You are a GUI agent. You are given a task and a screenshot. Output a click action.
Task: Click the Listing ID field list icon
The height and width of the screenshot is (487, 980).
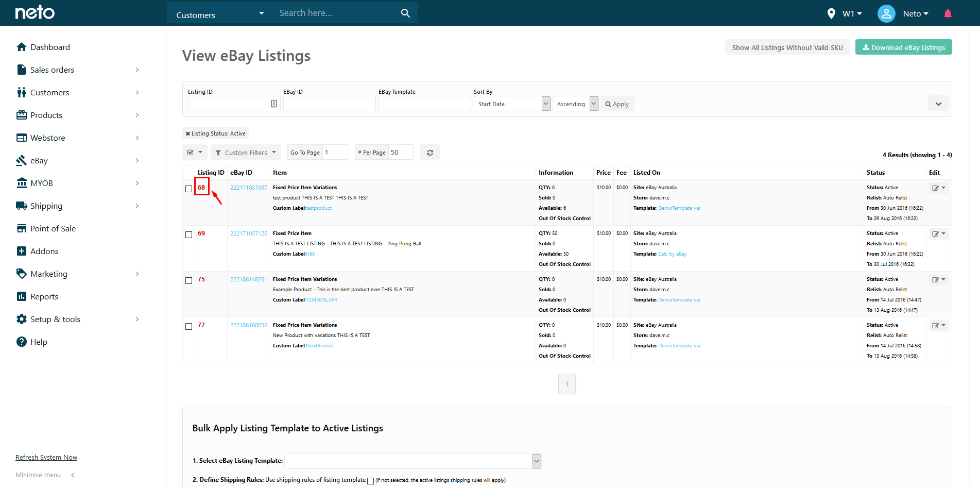click(x=274, y=104)
